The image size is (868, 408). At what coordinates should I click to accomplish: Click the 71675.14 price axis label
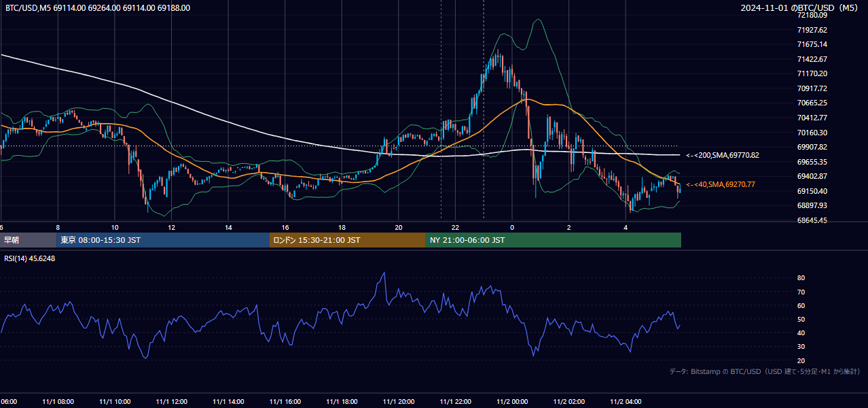pyautogui.click(x=812, y=44)
